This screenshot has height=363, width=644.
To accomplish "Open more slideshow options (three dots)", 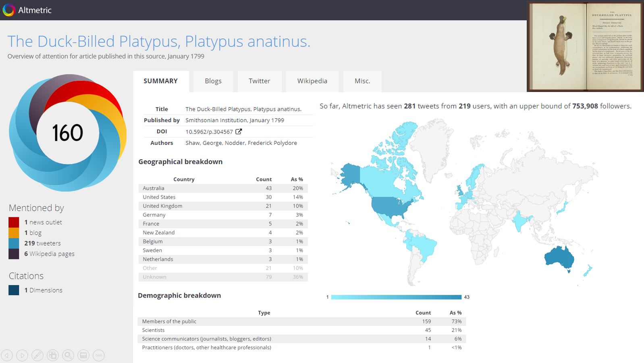I will click(x=99, y=355).
